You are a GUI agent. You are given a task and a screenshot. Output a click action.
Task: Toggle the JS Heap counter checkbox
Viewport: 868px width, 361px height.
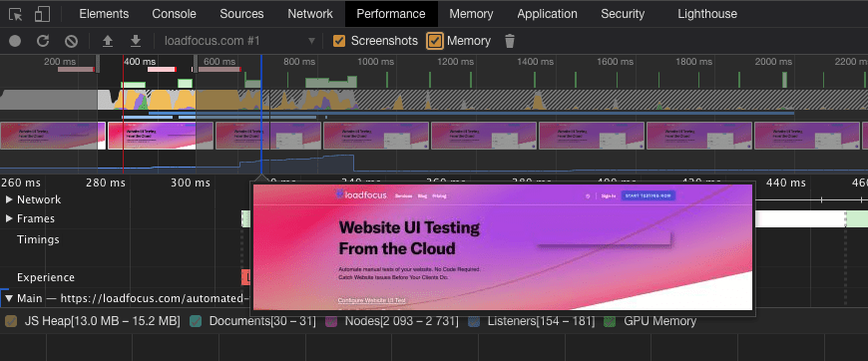tap(11, 321)
